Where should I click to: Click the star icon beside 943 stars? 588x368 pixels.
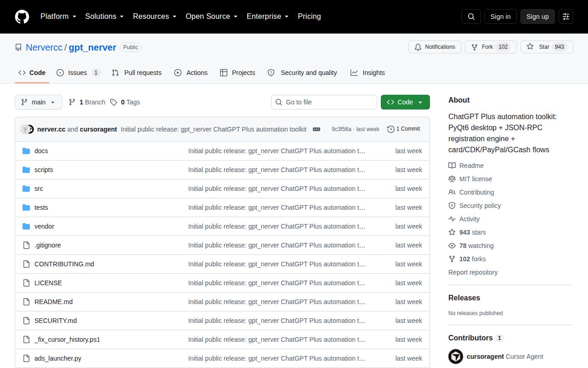pos(452,232)
